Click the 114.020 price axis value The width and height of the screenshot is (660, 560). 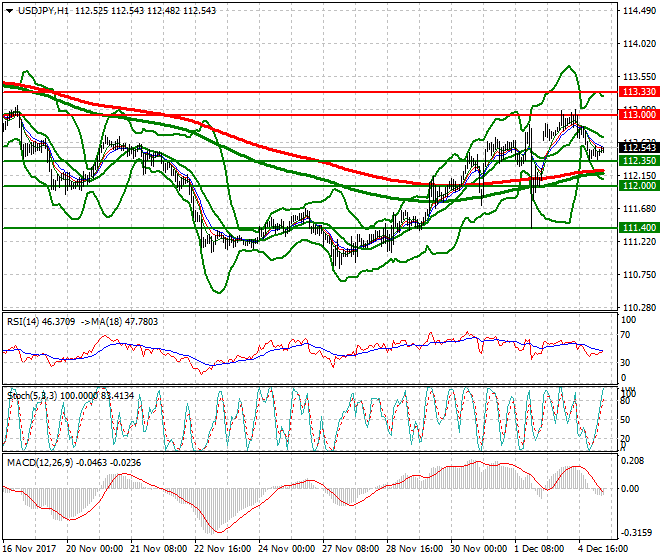[x=639, y=44]
